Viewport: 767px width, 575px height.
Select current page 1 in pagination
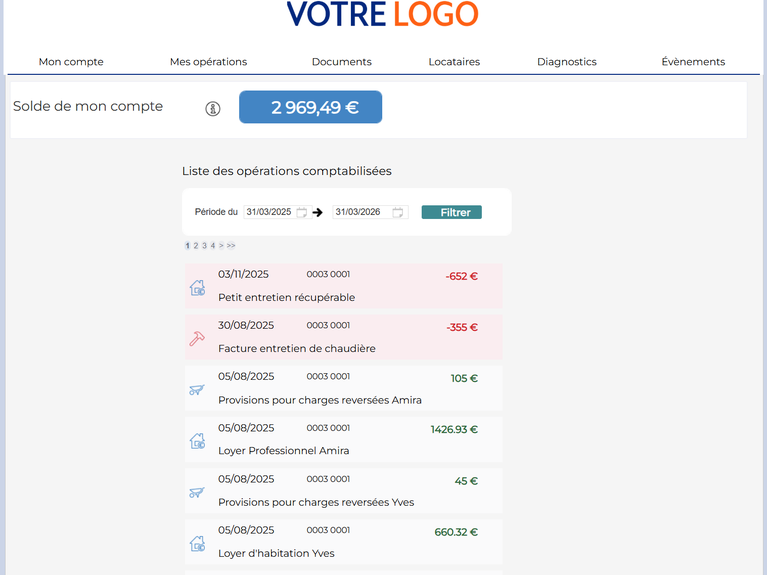click(x=187, y=246)
